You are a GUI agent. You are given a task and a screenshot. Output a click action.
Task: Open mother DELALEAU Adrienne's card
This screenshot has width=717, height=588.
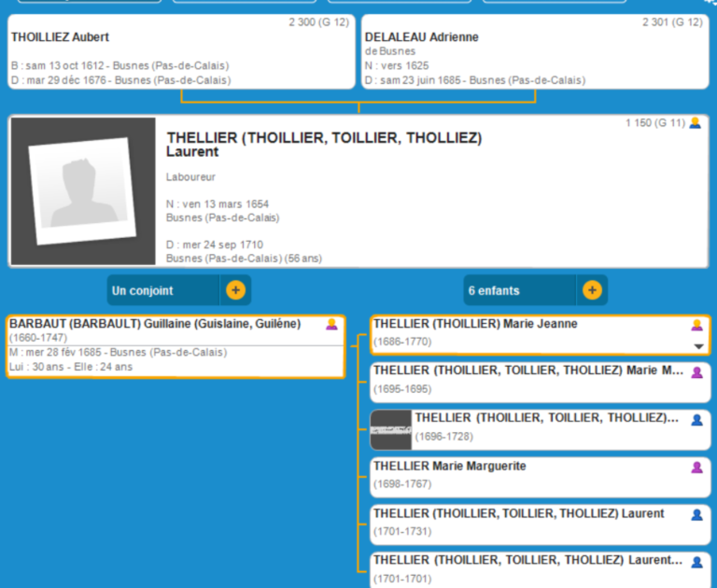pos(533,52)
